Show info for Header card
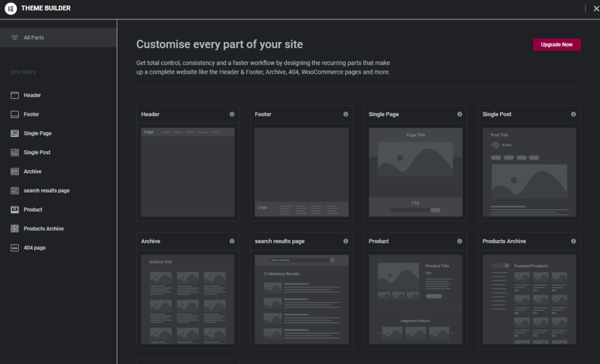 click(232, 114)
